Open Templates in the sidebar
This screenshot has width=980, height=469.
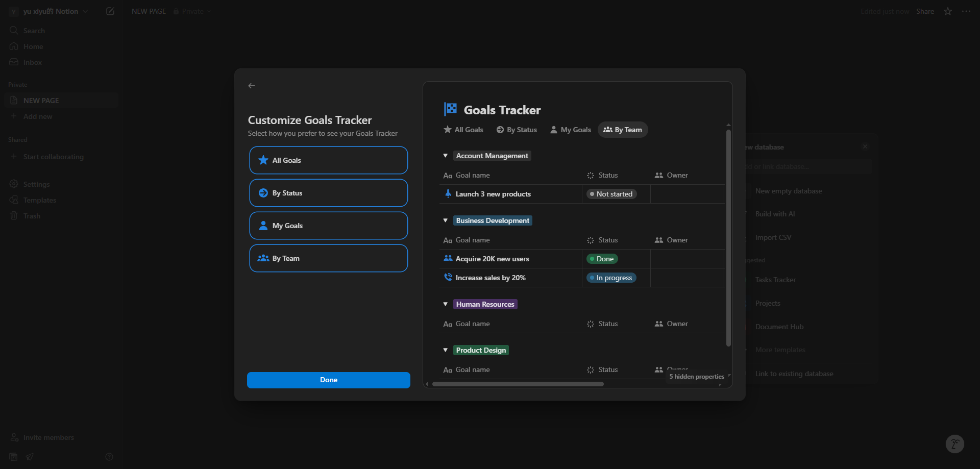61,200
